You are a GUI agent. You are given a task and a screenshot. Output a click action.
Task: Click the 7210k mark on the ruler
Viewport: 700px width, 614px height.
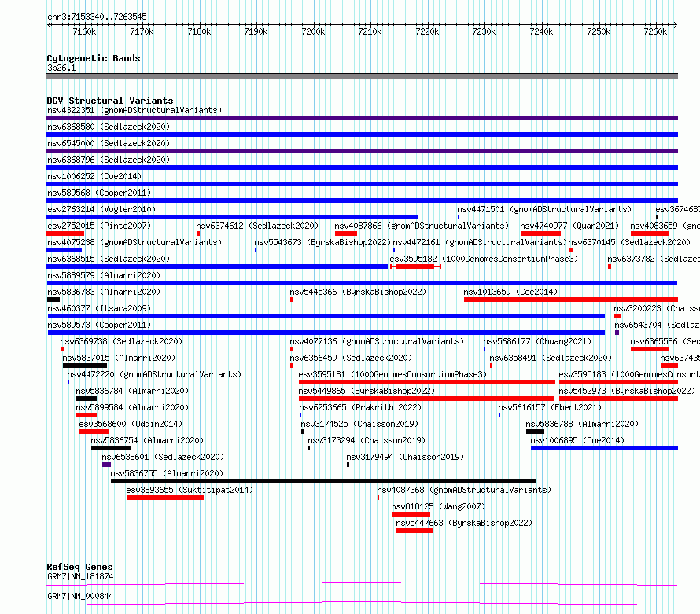click(370, 31)
